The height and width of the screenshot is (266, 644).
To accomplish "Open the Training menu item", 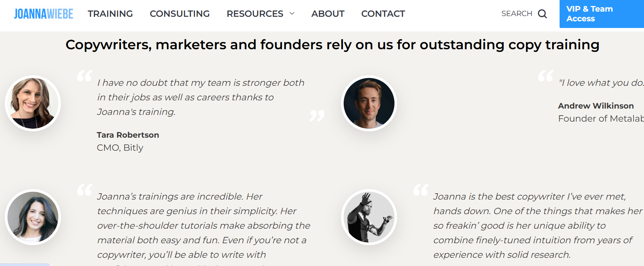I will [x=110, y=14].
